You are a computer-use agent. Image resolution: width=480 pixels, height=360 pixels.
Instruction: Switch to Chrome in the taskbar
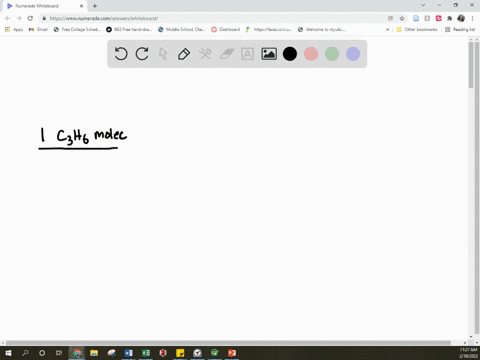pyautogui.click(x=77, y=353)
